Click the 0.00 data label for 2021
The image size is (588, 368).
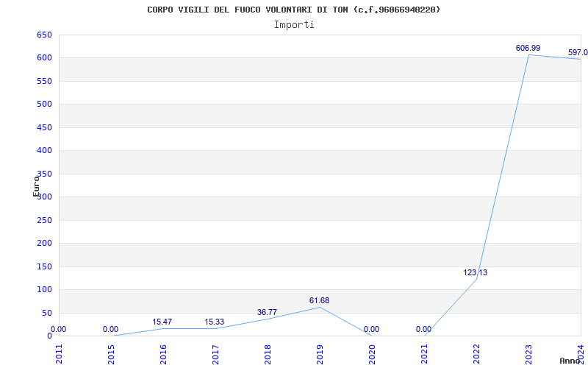coord(423,329)
